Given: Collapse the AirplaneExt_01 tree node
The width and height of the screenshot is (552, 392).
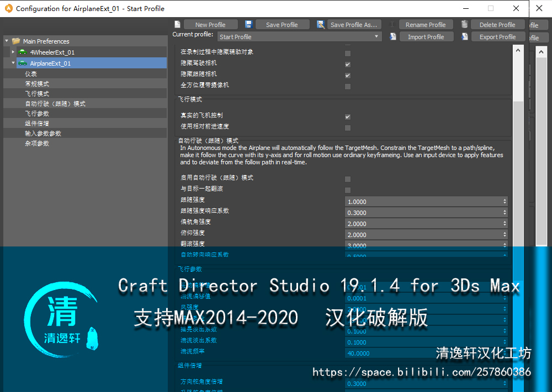Looking at the screenshot, I should [x=13, y=63].
